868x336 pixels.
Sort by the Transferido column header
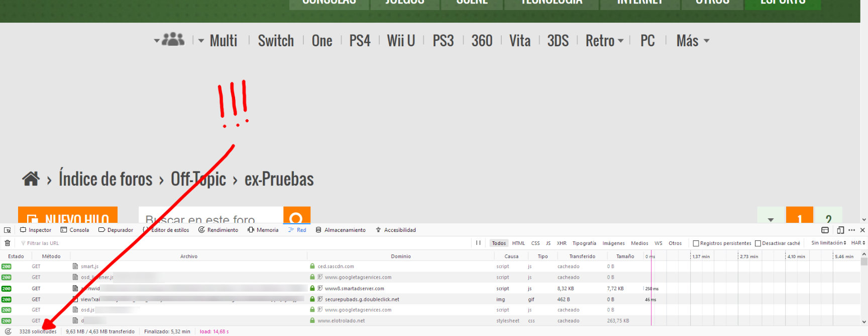click(x=582, y=257)
